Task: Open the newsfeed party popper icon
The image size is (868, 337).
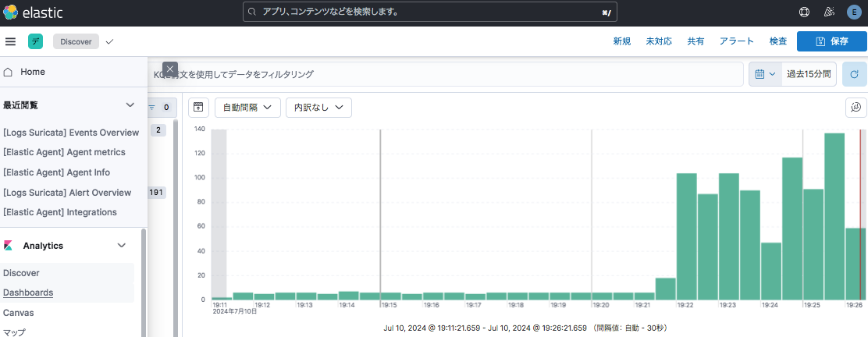Action: click(x=829, y=12)
